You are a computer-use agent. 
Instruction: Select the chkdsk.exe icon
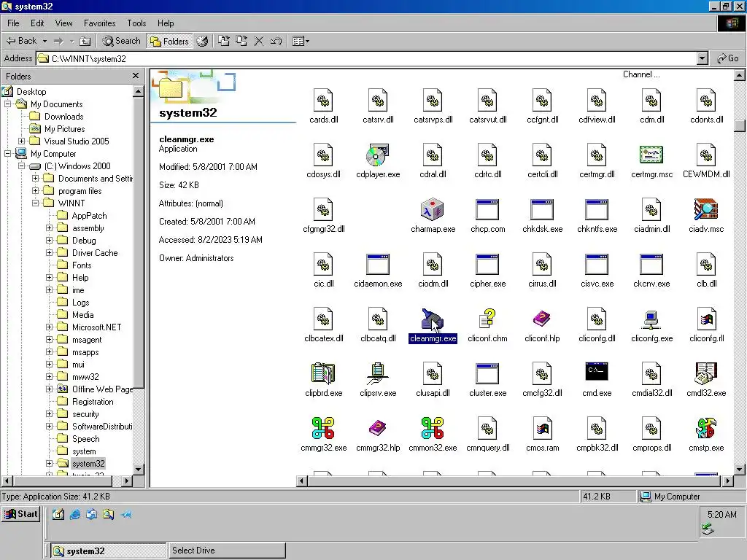542,209
